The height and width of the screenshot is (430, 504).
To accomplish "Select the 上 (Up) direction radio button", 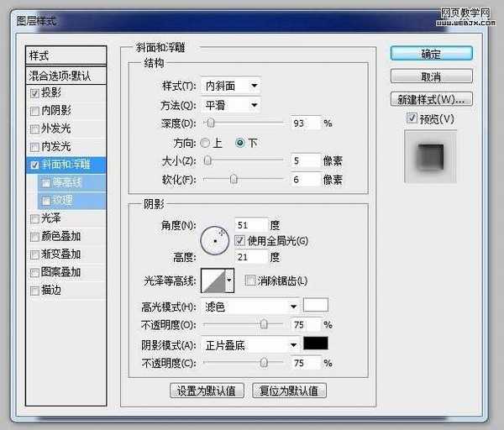I will pos(206,142).
